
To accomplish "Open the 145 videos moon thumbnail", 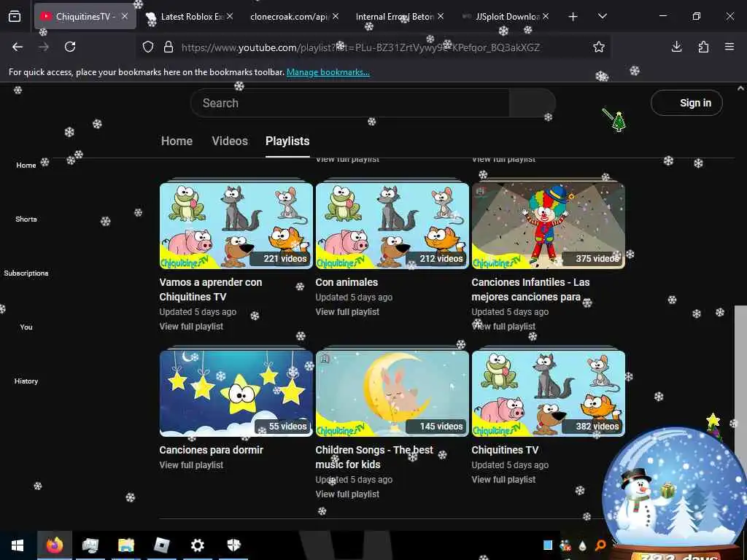I will point(392,393).
